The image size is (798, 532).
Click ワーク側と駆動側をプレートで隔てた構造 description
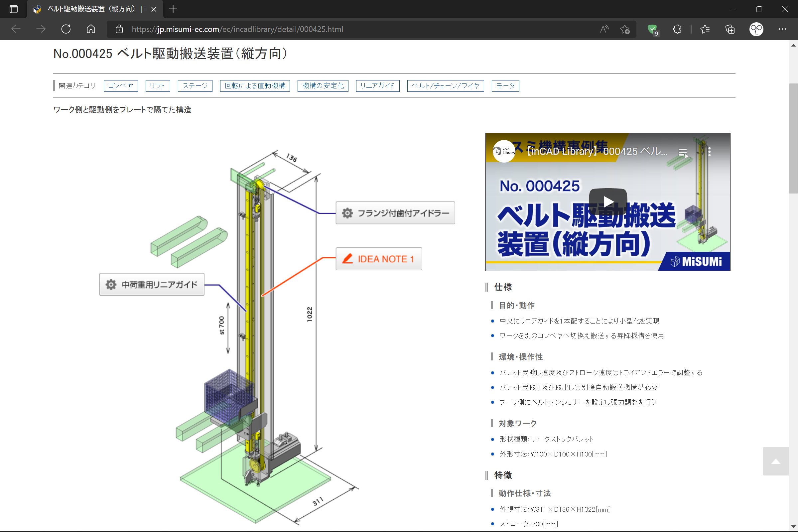pyautogui.click(x=122, y=110)
